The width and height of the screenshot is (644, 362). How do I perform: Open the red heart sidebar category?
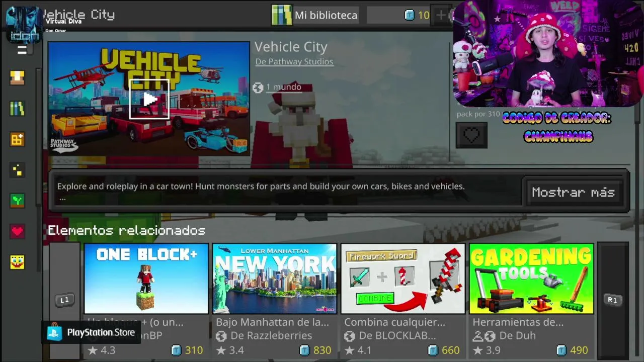tap(17, 231)
